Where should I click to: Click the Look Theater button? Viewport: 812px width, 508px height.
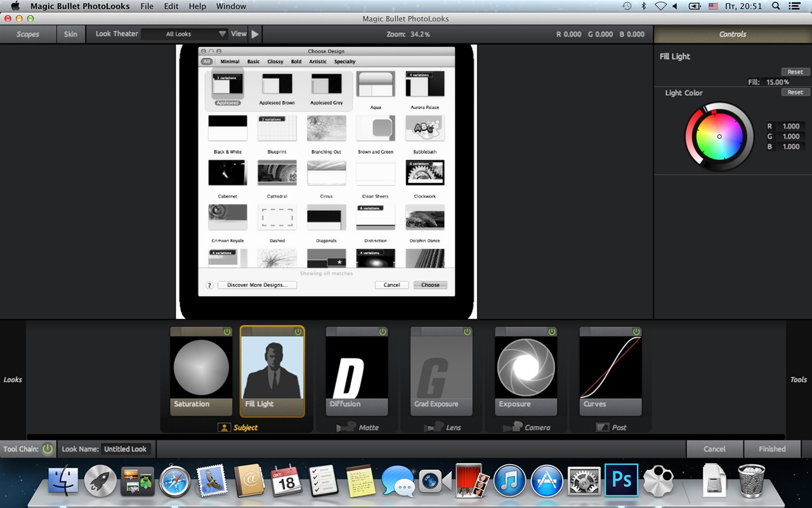coord(117,34)
